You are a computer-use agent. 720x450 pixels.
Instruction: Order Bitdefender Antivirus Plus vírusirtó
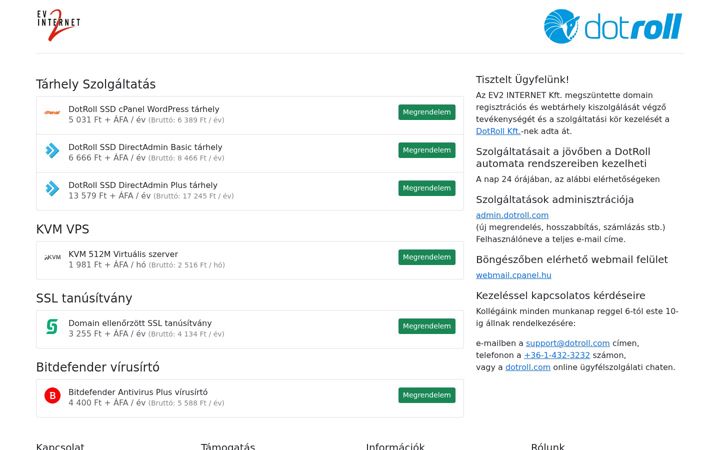point(427,395)
